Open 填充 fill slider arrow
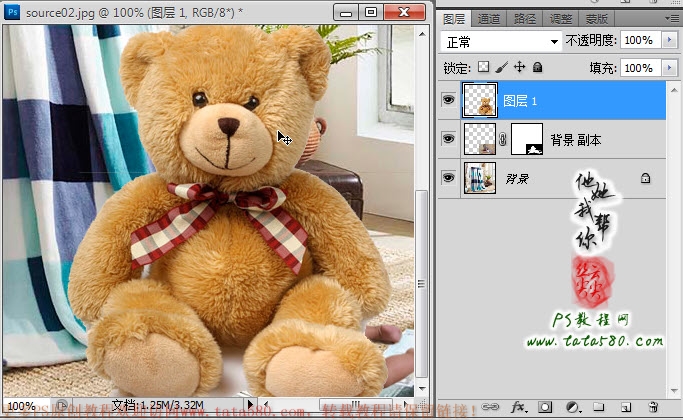Image resolution: width=683 pixels, height=420 pixels. click(669, 68)
